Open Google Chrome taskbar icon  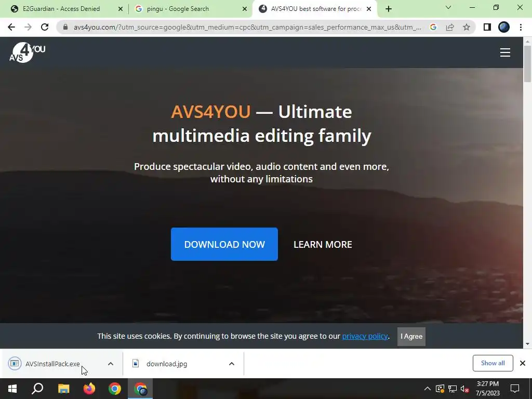pos(115,389)
